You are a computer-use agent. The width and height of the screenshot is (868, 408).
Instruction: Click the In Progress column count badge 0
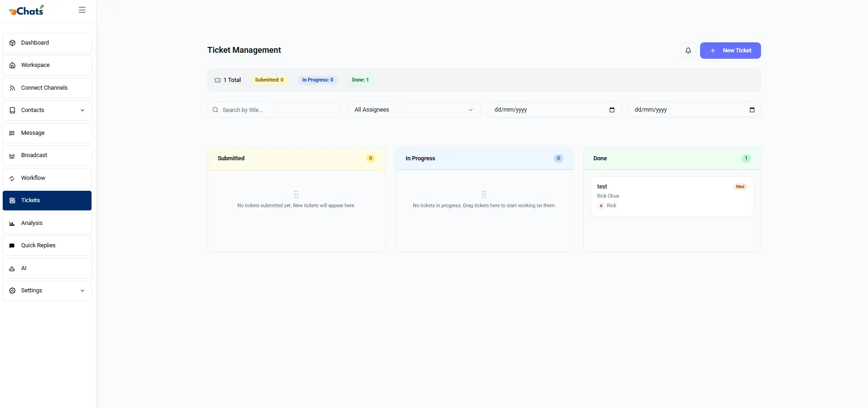[558, 158]
